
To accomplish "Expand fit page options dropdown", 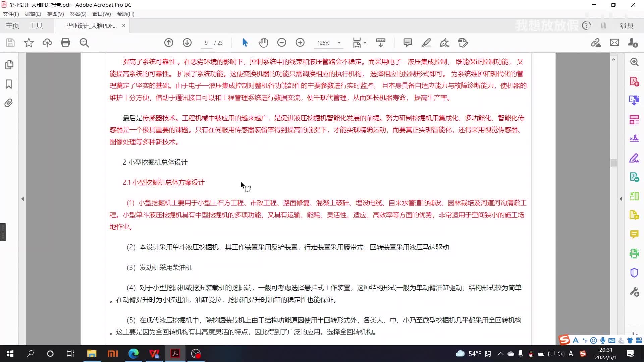I will [365, 43].
